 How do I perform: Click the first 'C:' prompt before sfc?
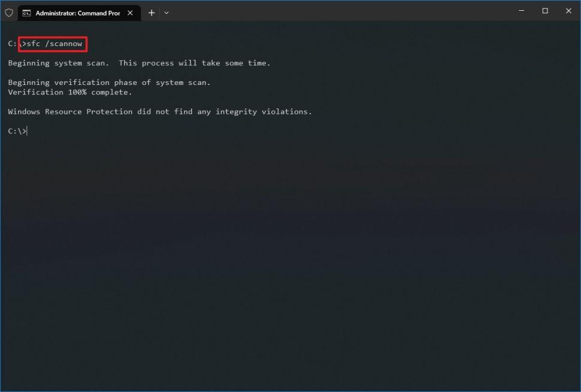point(13,44)
